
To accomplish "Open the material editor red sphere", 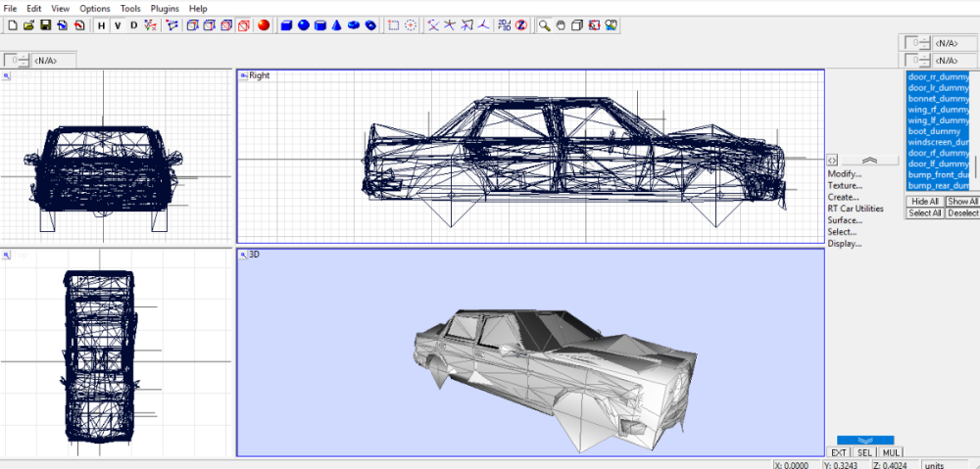I will click(263, 25).
